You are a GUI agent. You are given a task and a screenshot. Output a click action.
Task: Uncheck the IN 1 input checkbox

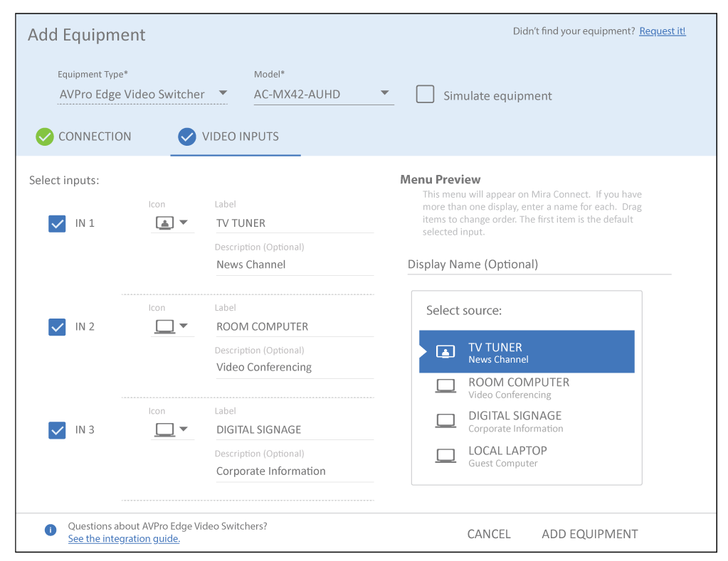(x=57, y=223)
